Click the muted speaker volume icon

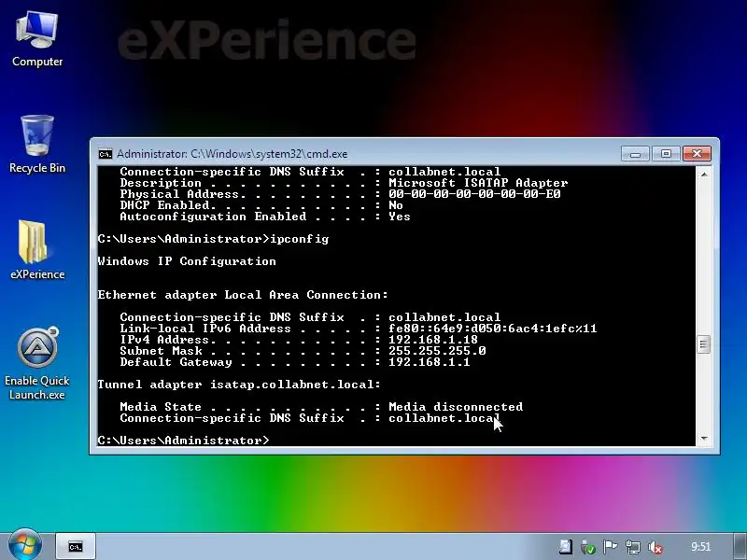coord(655,547)
